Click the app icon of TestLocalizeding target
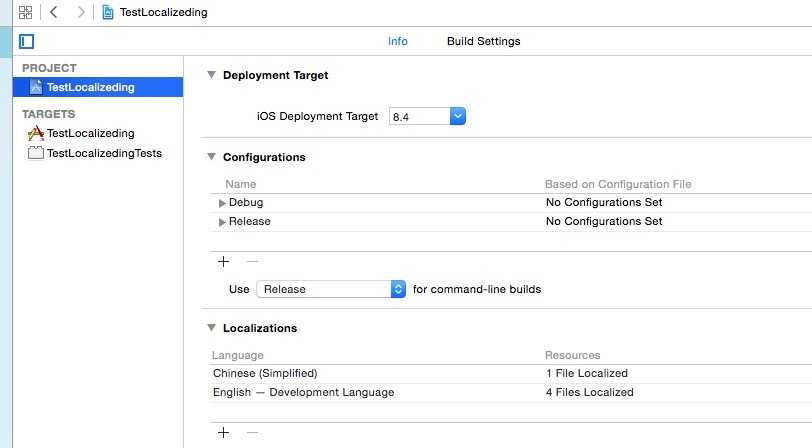The image size is (812, 448). pyautogui.click(x=36, y=133)
